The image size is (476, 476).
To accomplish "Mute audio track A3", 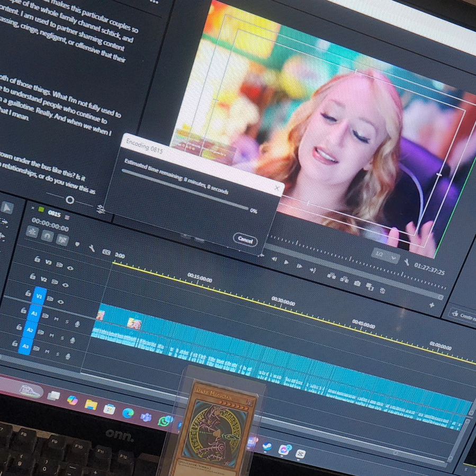I will [x=47, y=352].
